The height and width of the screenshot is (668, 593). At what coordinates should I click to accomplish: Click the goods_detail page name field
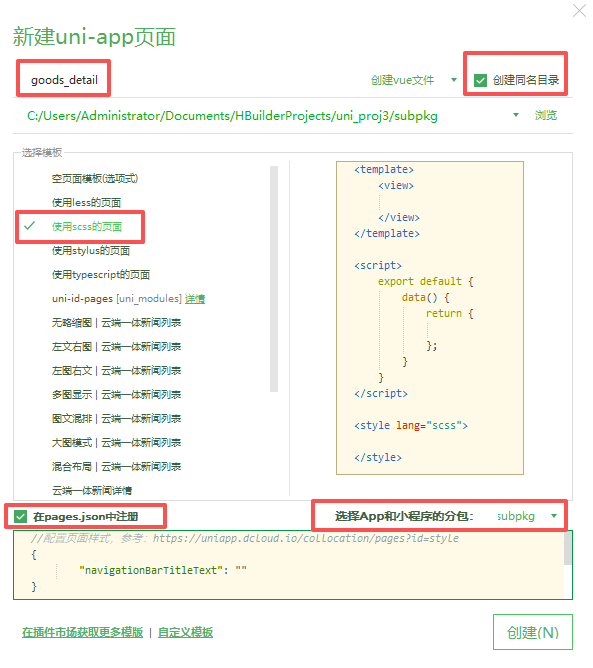click(x=64, y=80)
